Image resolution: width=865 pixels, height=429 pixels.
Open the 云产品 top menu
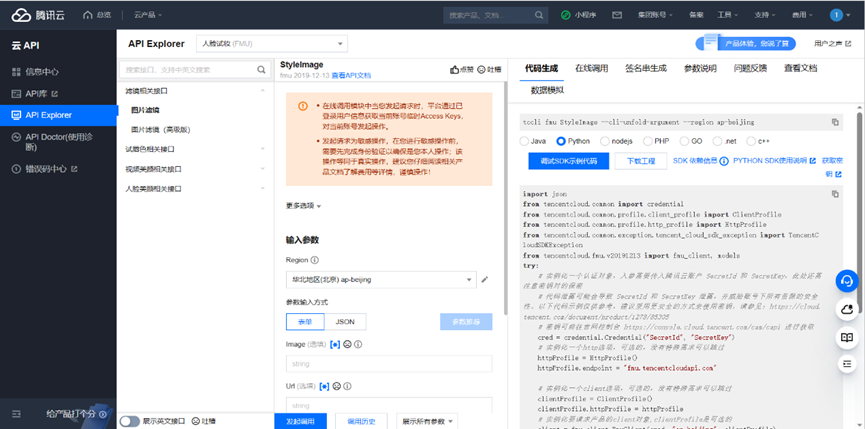pyautogui.click(x=148, y=15)
